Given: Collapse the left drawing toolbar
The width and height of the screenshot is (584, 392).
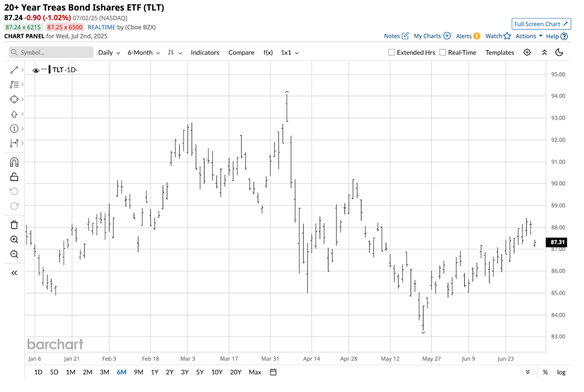Looking at the screenshot, I should click(x=14, y=273).
